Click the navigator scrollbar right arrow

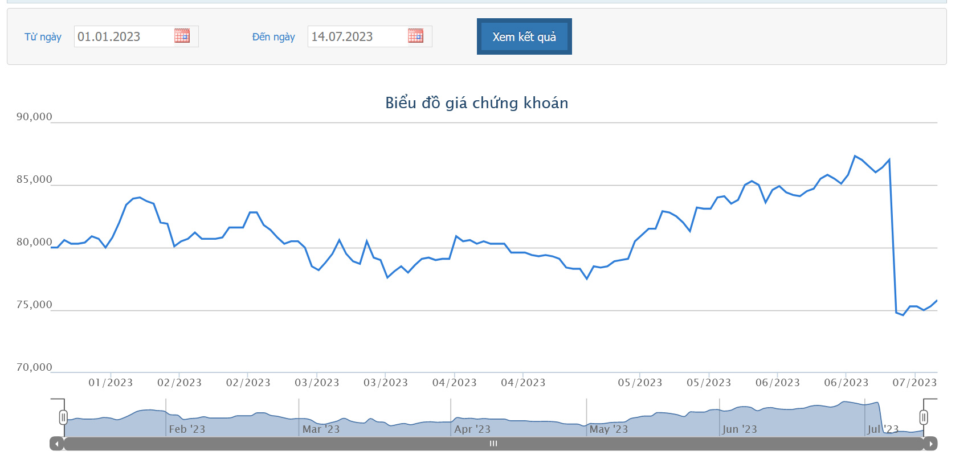click(930, 444)
